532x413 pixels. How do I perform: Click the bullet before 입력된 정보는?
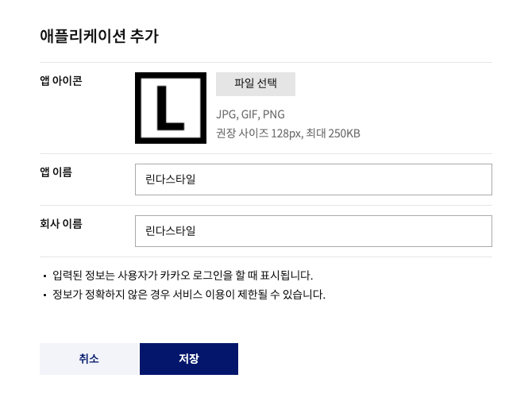45,276
